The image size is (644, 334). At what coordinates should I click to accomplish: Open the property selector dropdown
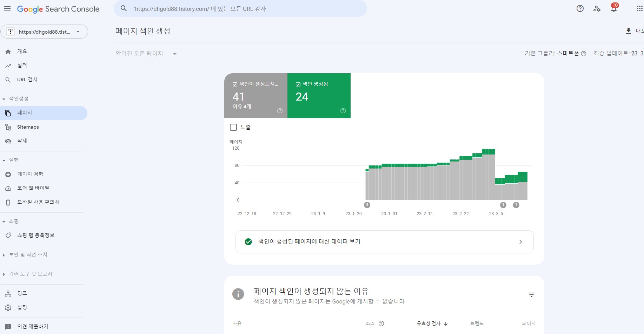(44, 32)
